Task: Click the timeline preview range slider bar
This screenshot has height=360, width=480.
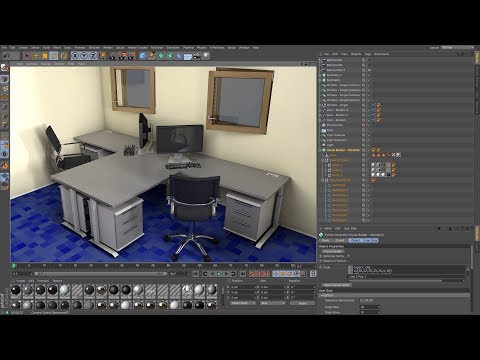Action: [x=100, y=274]
